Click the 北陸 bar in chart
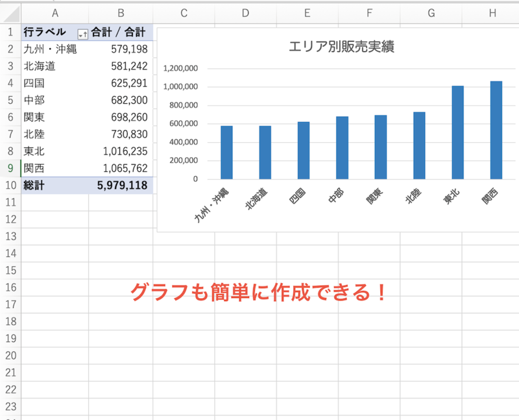The image size is (519, 420). coord(419,145)
